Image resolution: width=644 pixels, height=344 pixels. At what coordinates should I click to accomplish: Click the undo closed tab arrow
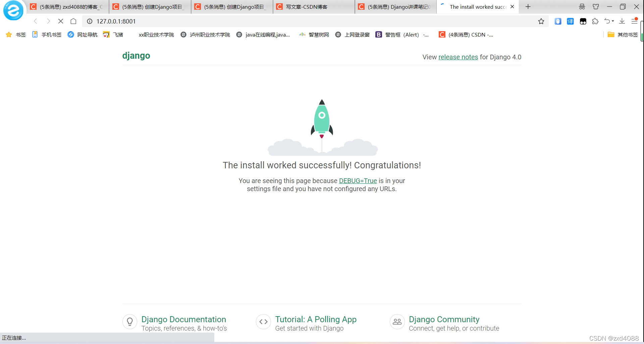click(x=607, y=21)
